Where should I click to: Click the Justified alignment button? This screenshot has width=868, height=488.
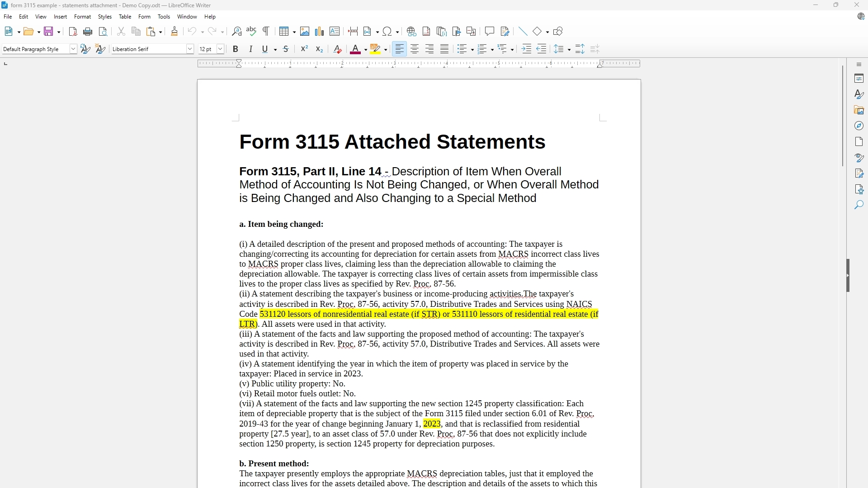point(444,49)
